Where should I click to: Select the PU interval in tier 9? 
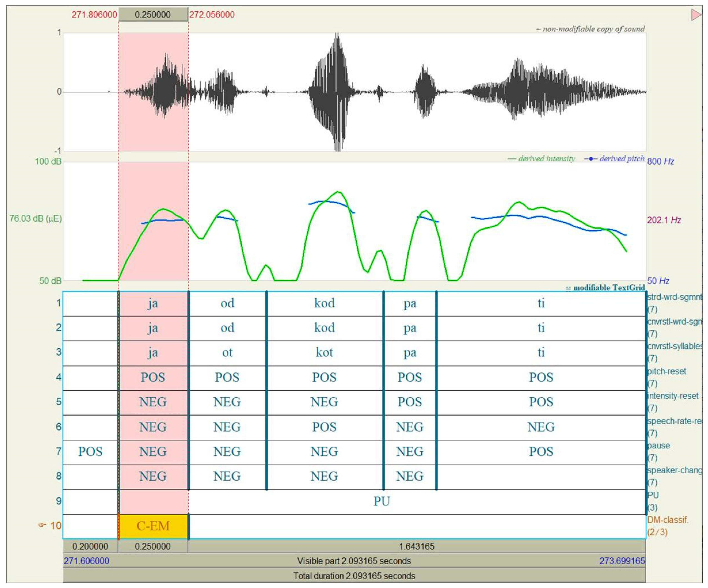coord(382,501)
